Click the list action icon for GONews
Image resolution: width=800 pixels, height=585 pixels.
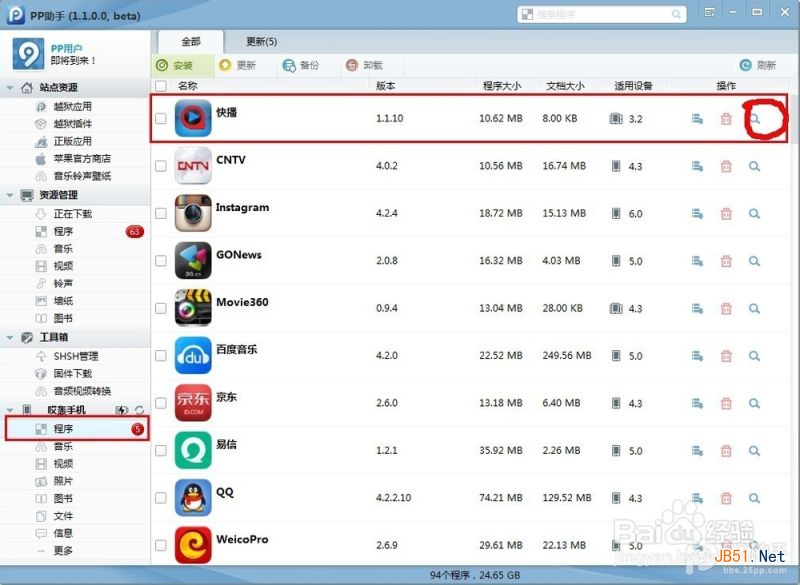pos(697,261)
